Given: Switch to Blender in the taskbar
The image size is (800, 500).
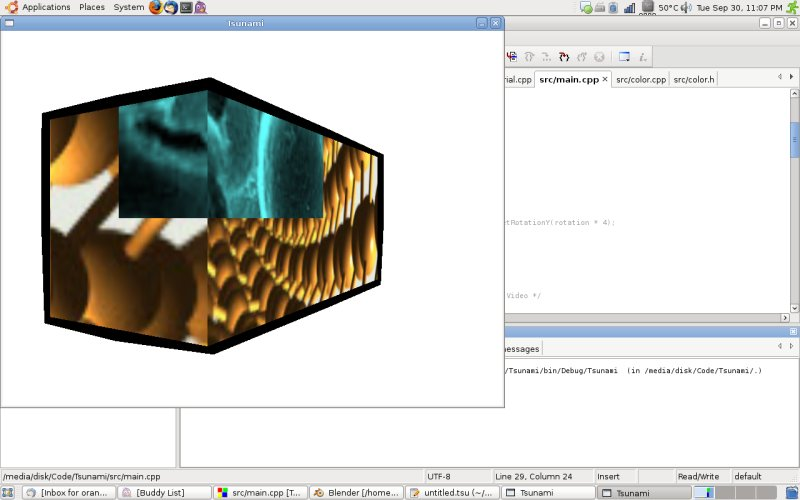Looking at the screenshot, I should pos(355,492).
